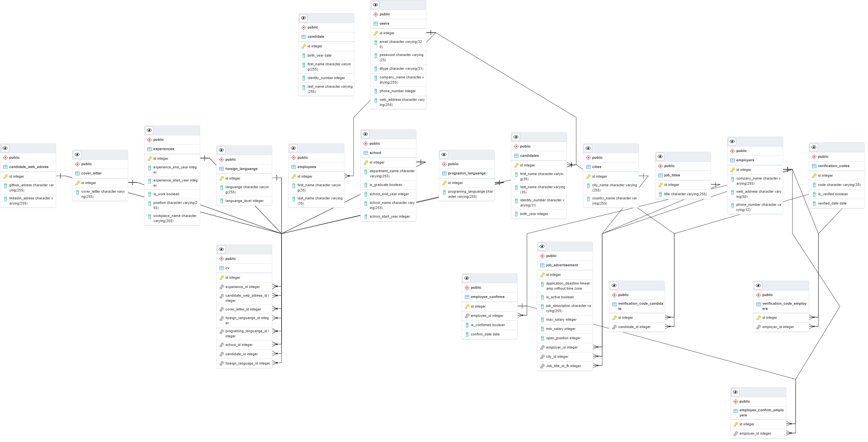Toggle visibility eye on the cities table
Screen dimensions: 868x442
(x=588, y=148)
